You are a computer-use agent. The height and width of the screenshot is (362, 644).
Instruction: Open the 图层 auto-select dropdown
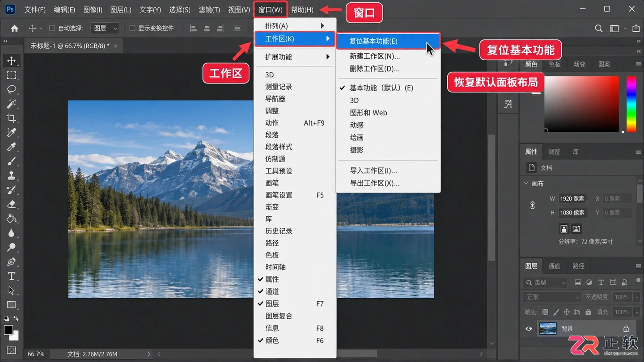point(105,28)
